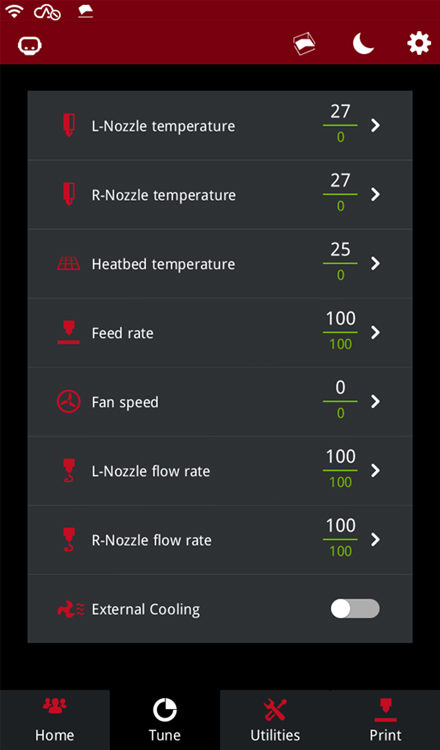Open the R-Nozzle temperature setting
The image size is (440, 750).
coord(220,195)
